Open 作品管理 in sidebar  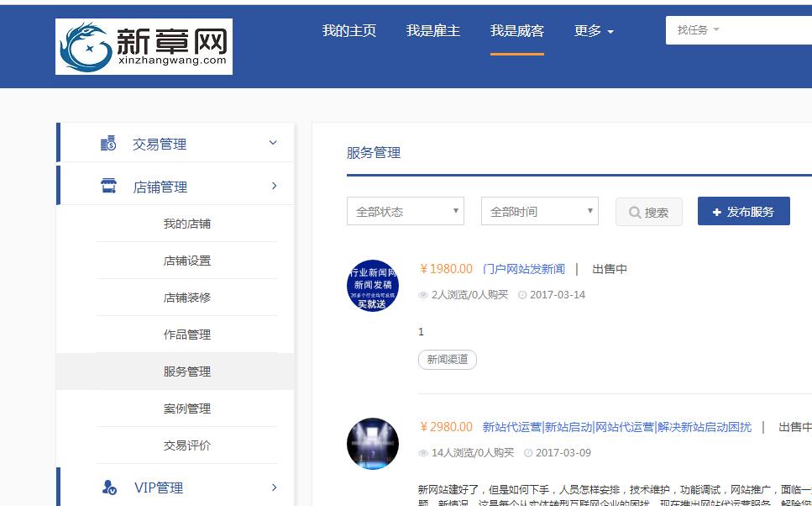187,335
